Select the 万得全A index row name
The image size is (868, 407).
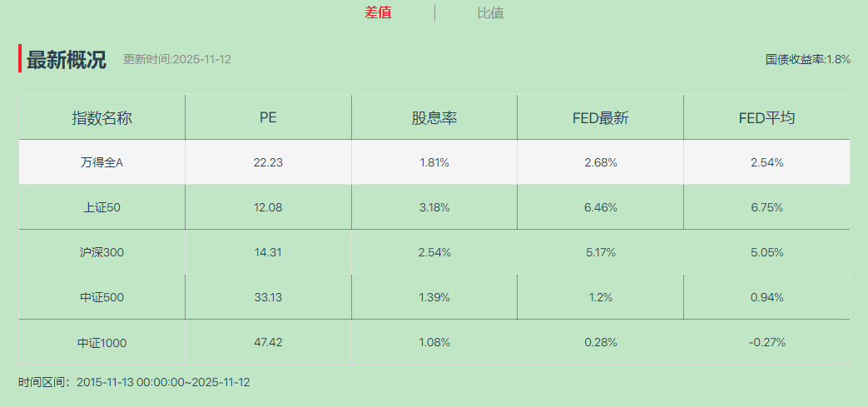pos(102,162)
